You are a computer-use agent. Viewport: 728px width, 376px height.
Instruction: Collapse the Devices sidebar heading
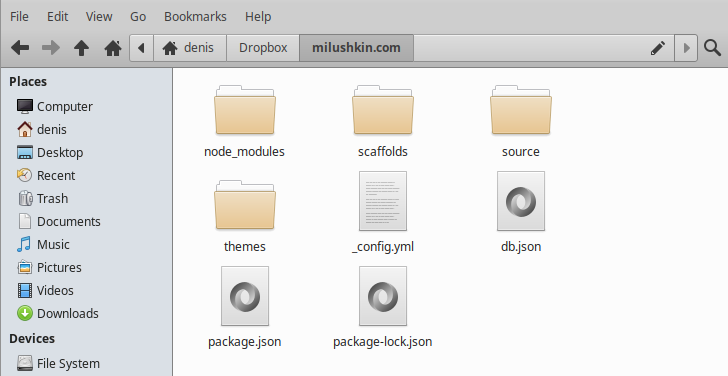(32, 339)
